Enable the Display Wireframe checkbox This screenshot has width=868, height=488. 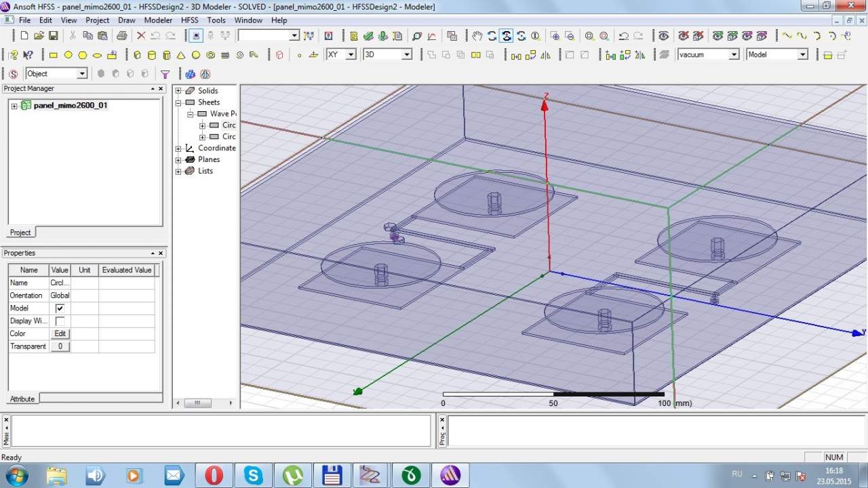[x=60, y=321]
